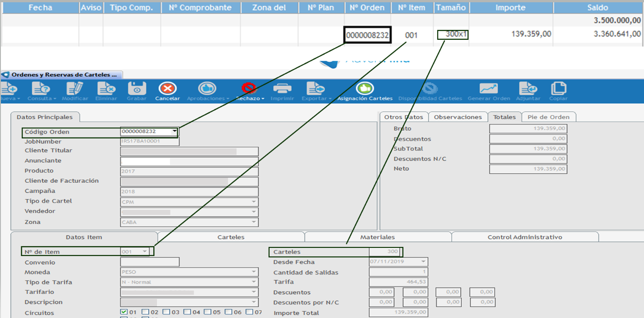The image size is (644, 318).
Task: Check the Circuitos 02 checkbox
Action: click(x=145, y=312)
